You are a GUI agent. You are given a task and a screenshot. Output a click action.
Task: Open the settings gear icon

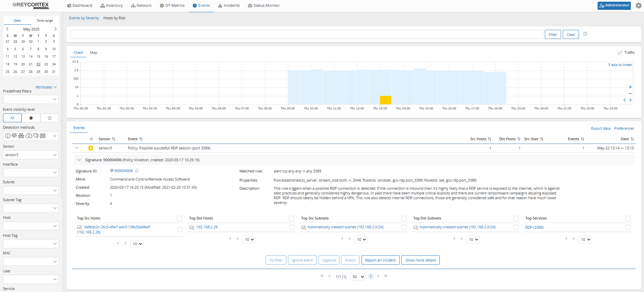639,5
